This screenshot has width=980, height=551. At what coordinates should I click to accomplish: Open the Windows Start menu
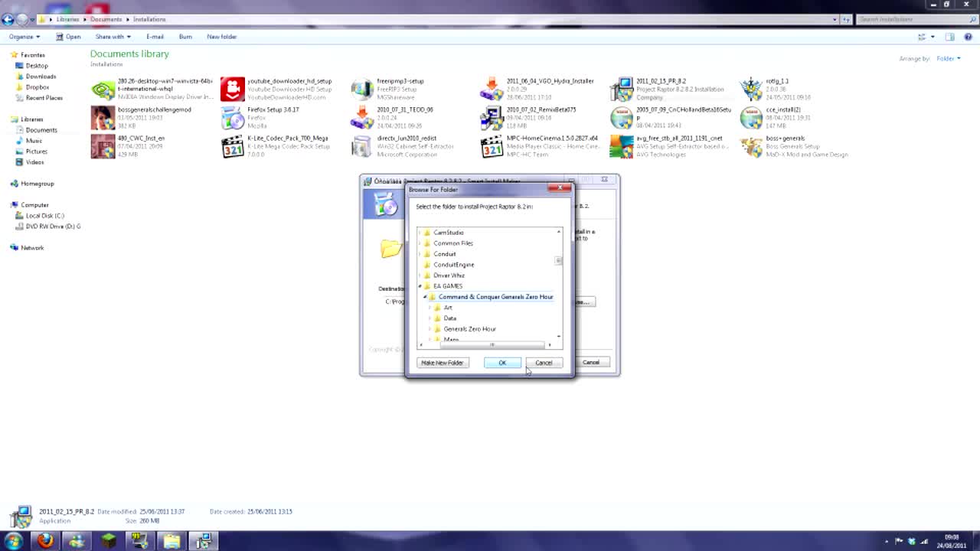point(13,541)
